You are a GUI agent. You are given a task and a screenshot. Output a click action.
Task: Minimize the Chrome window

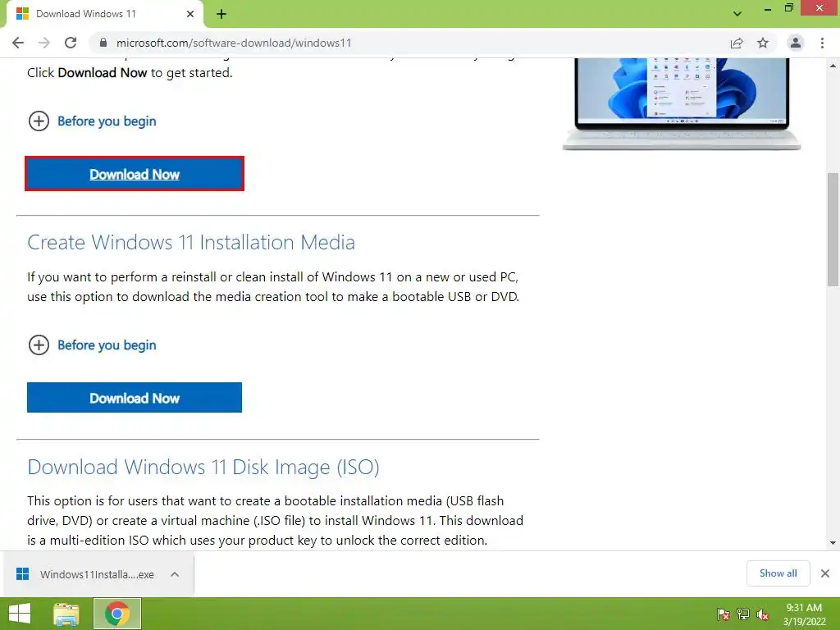click(x=768, y=8)
